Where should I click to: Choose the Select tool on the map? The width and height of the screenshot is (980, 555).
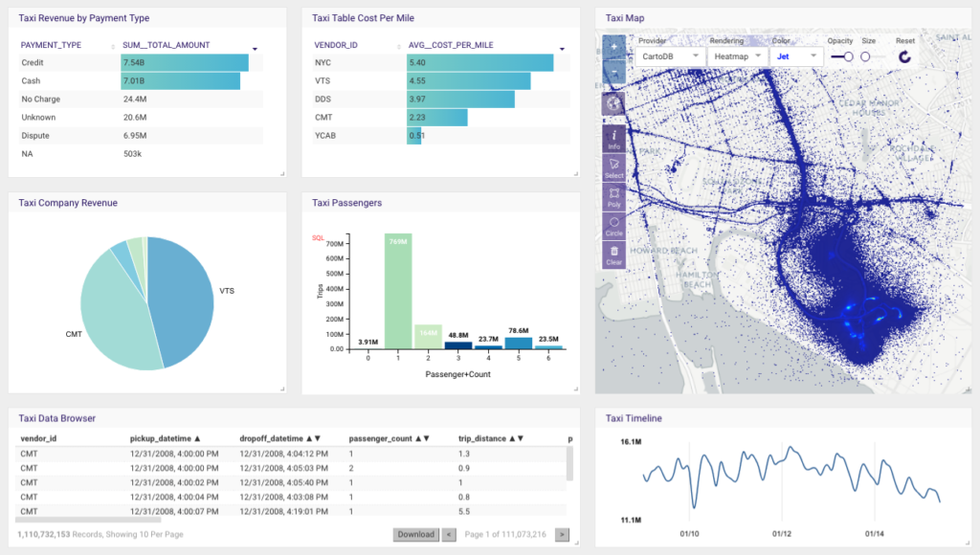613,168
